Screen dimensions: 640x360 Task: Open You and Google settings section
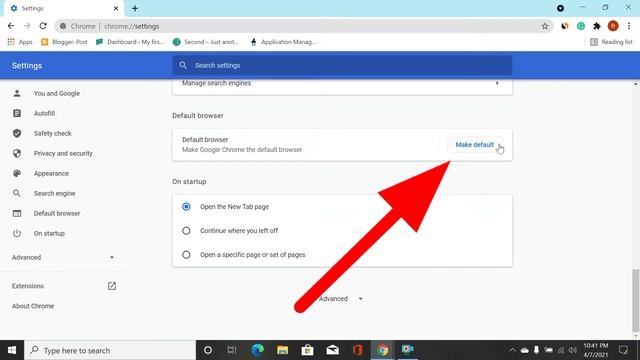[57, 93]
